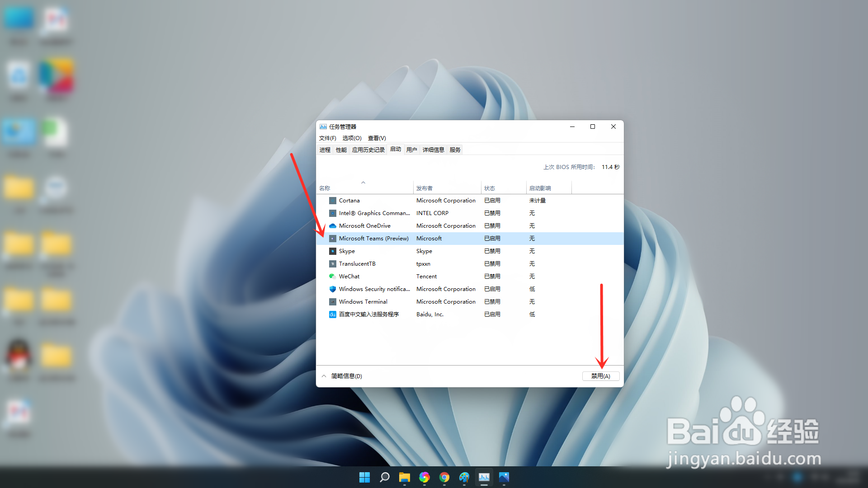
Task: Click the 已禁用 status in the WeChat row
Action: pos(492,277)
